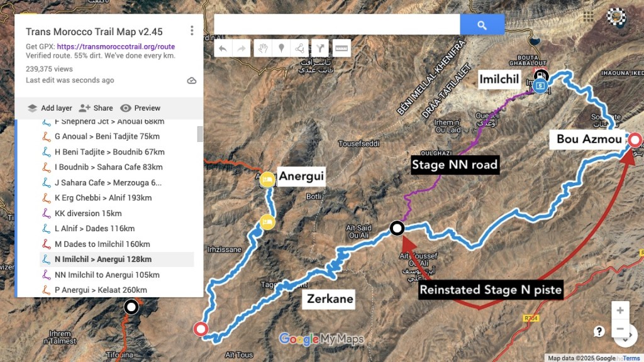Select the add marker pin tool
The height and width of the screenshot is (362, 644).
[x=281, y=48]
